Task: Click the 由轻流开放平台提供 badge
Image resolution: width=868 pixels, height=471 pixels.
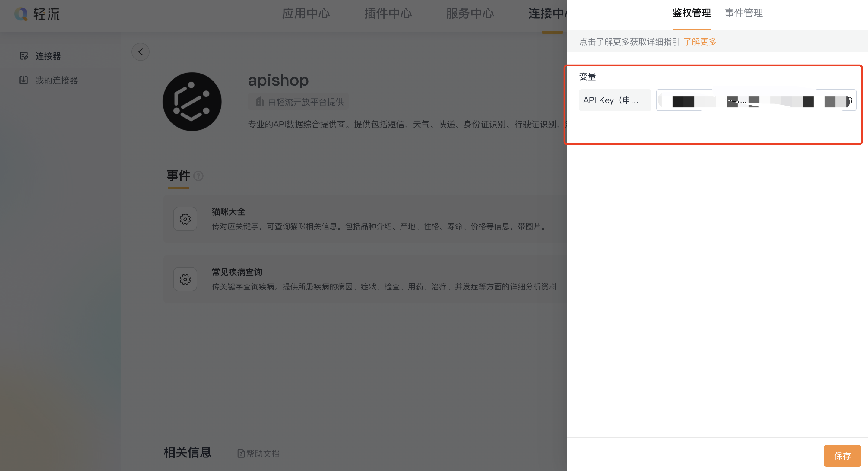Action: click(x=298, y=102)
